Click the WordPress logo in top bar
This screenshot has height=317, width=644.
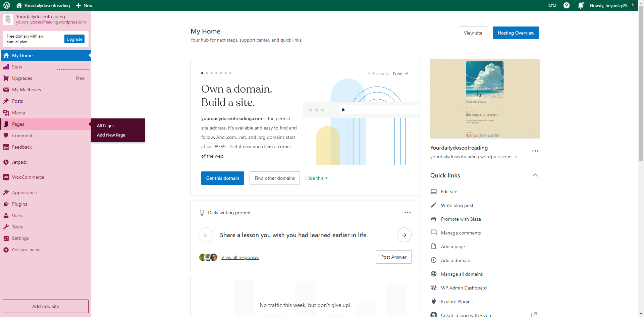(7, 5)
